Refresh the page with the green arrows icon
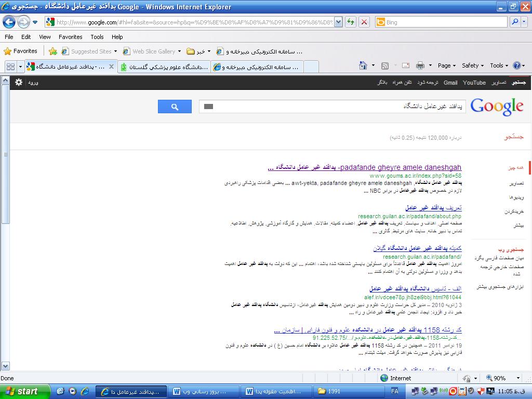 tap(351, 22)
